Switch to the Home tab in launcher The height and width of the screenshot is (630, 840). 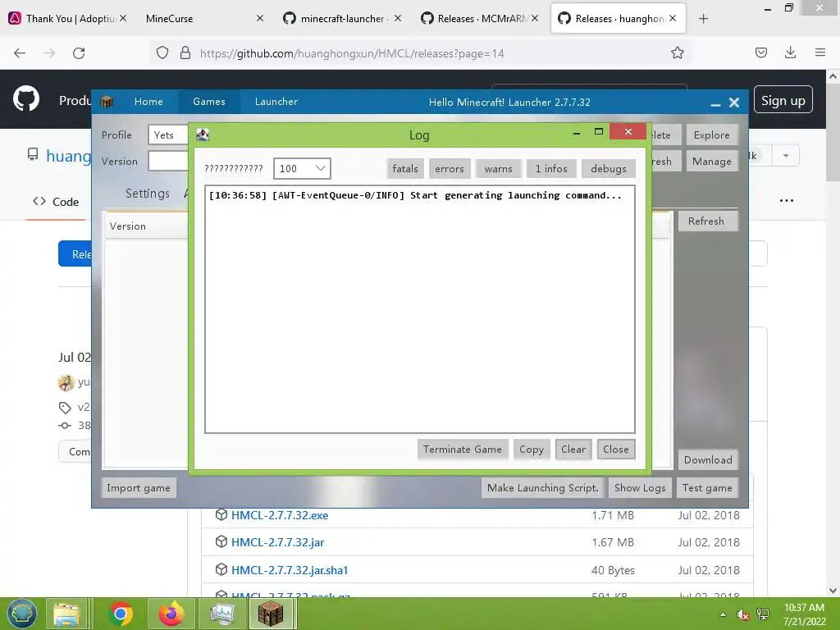point(148,102)
